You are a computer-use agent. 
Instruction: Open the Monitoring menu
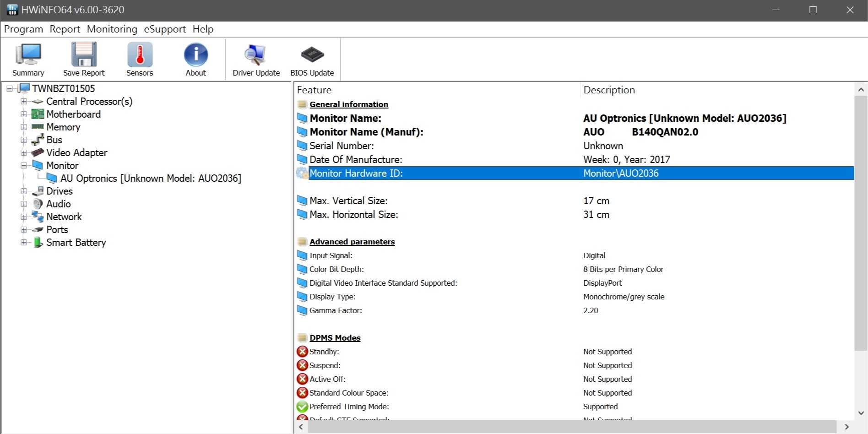tap(112, 29)
